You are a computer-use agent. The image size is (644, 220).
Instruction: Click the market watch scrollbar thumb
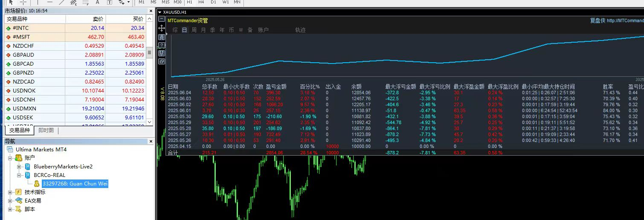click(150, 52)
